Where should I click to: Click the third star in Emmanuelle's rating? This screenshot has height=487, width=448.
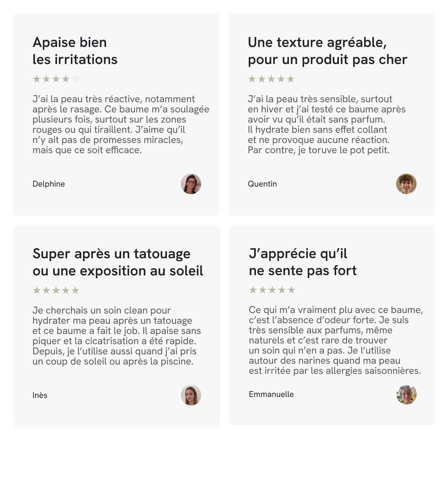tap(272, 290)
